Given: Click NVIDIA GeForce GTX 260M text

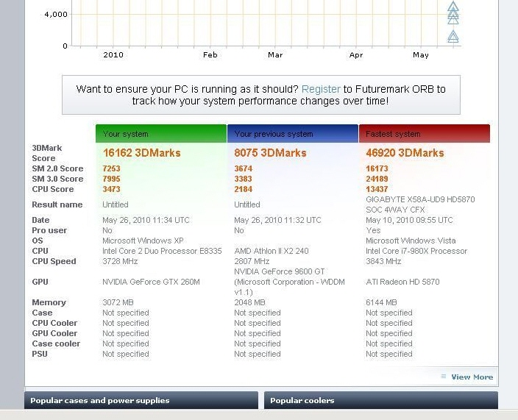Looking at the screenshot, I should click(x=151, y=282).
